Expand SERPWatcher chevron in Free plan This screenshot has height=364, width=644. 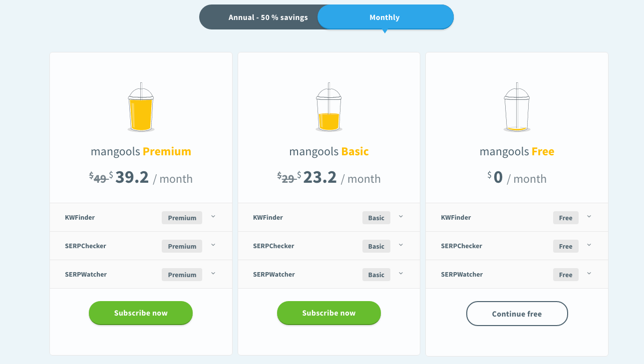pos(589,274)
